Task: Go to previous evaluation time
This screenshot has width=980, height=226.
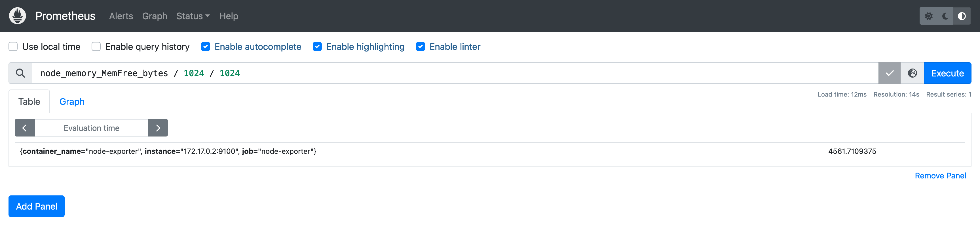Action: tap(25, 128)
